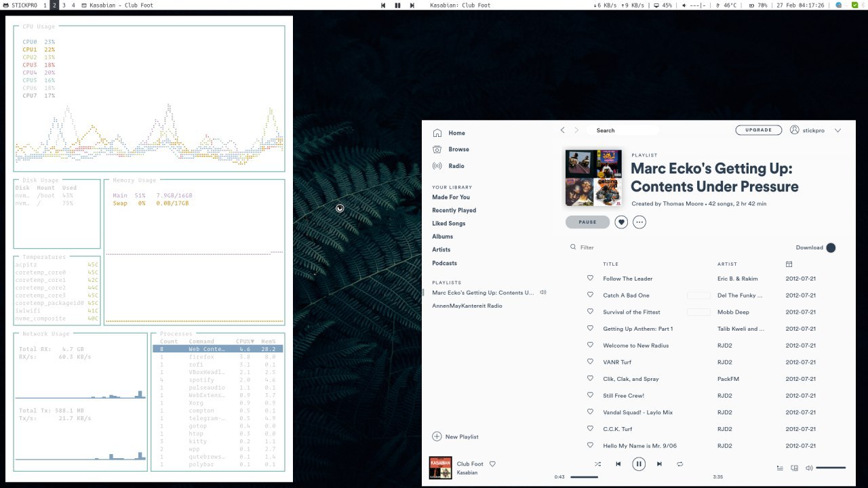The height and width of the screenshot is (488, 868).
Task: Like the song Vandal Squad! - Laylo Mix
Action: [590, 412]
